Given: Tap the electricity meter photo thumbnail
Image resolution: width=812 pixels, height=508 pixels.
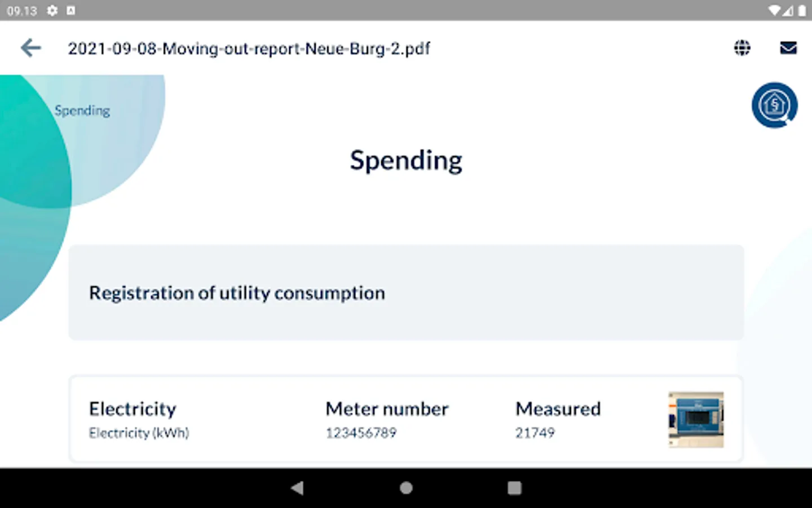Looking at the screenshot, I should pos(696,419).
